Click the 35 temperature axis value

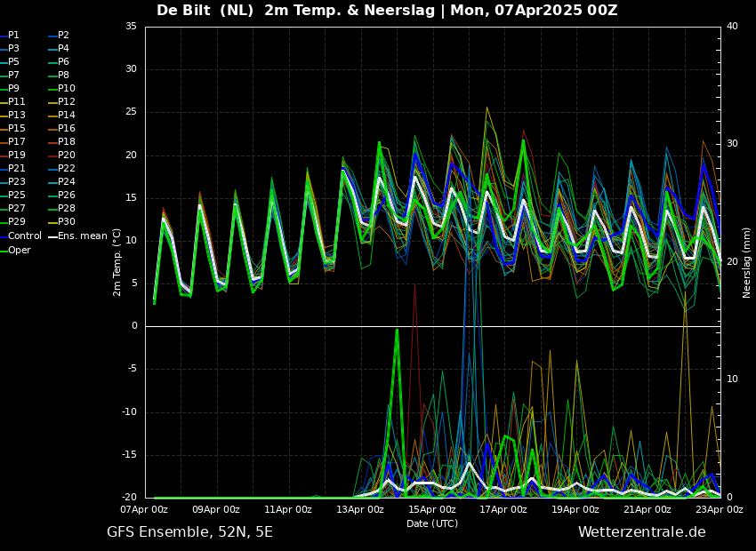click(132, 27)
